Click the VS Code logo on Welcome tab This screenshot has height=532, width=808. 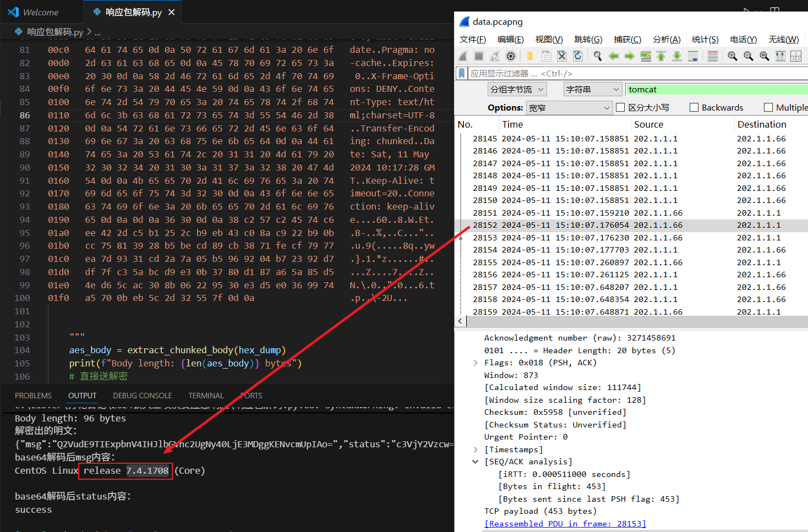13,12
